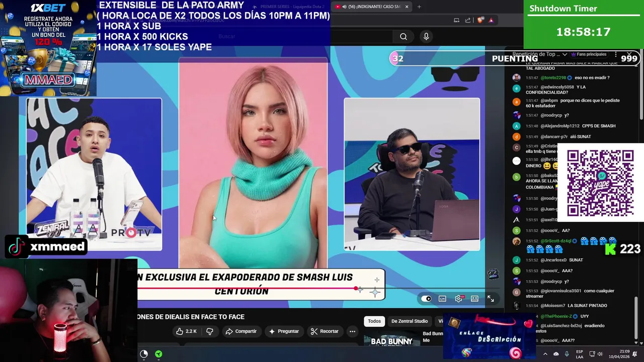Click the Fans principales badge in chat
Screen dimensions: 644x362
pyautogui.click(x=589, y=54)
